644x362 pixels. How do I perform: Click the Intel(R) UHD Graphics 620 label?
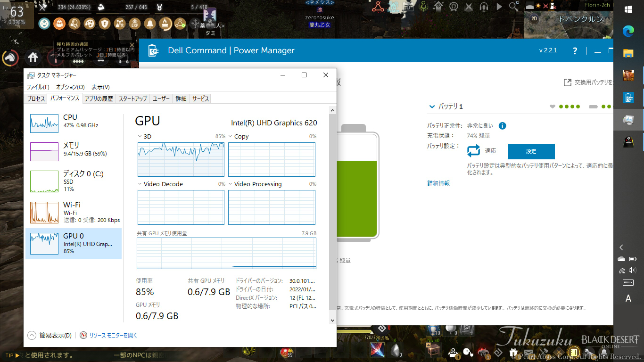pos(274,123)
